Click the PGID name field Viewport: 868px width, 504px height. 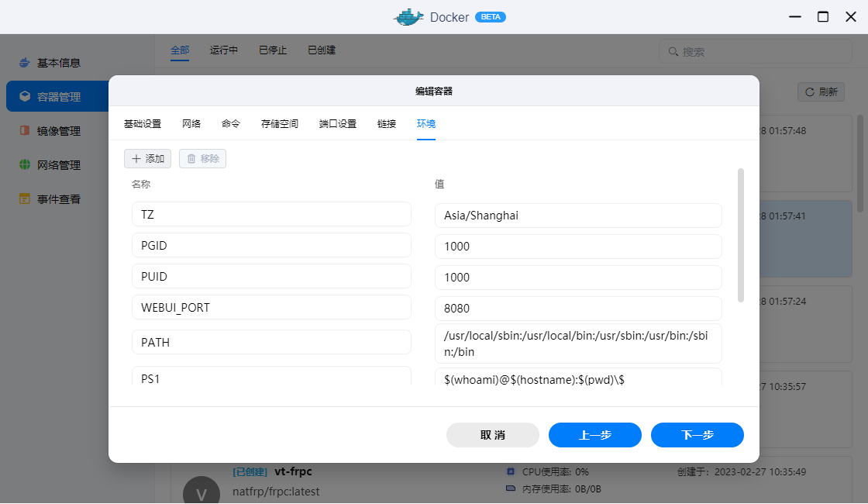[x=271, y=245]
